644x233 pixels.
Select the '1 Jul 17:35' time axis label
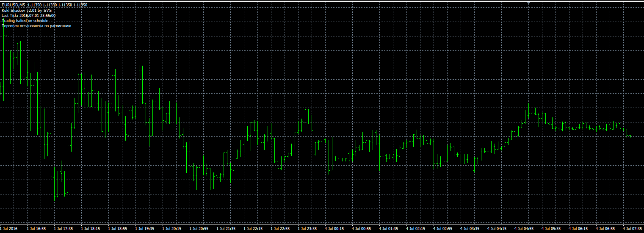[x=63, y=229]
